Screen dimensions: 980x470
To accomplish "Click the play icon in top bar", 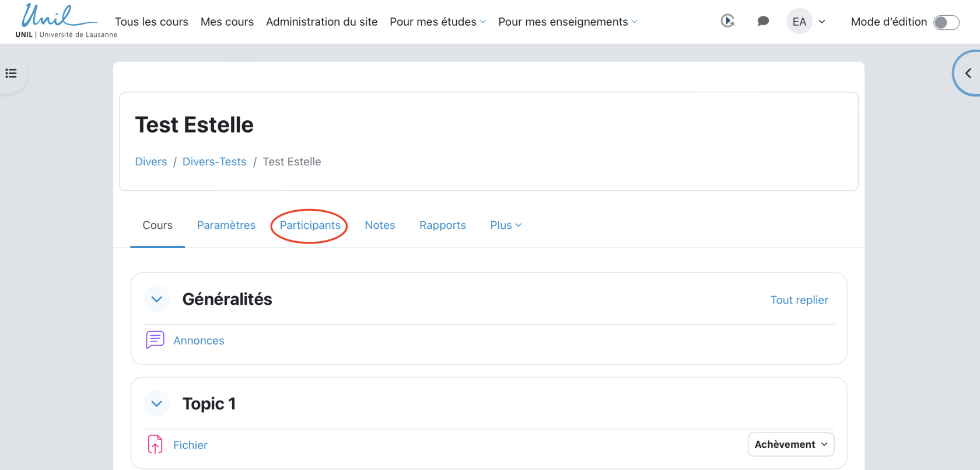I will pyautogui.click(x=727, y=22).
